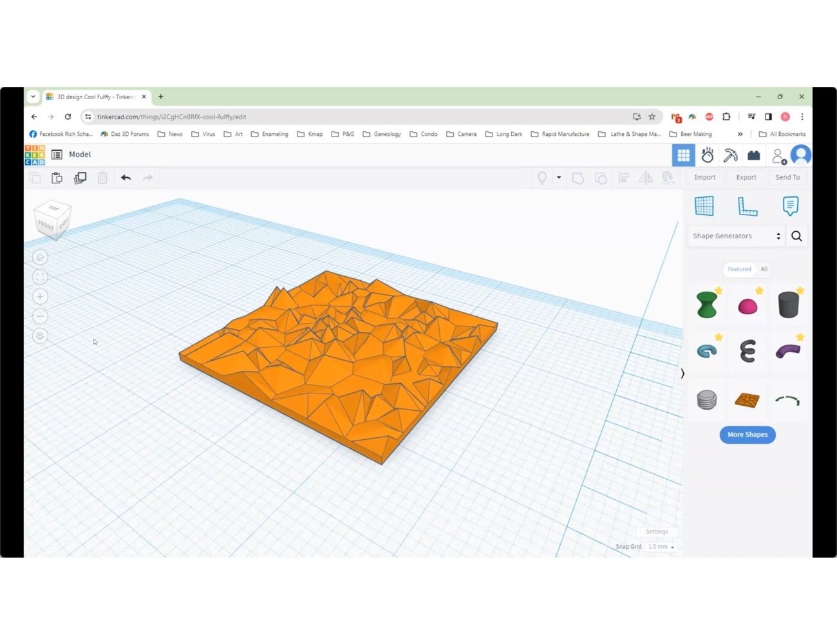Select the Featured shapes tab
Viewport: 837px width, 644px height.
pos(738,269)
